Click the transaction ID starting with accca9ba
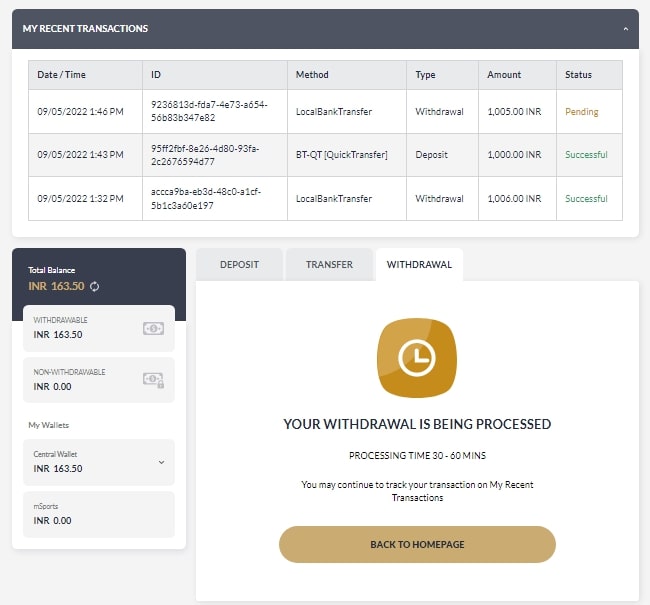Image resolution: width=650 pixels, height=605 pixels. pos(195,198)
